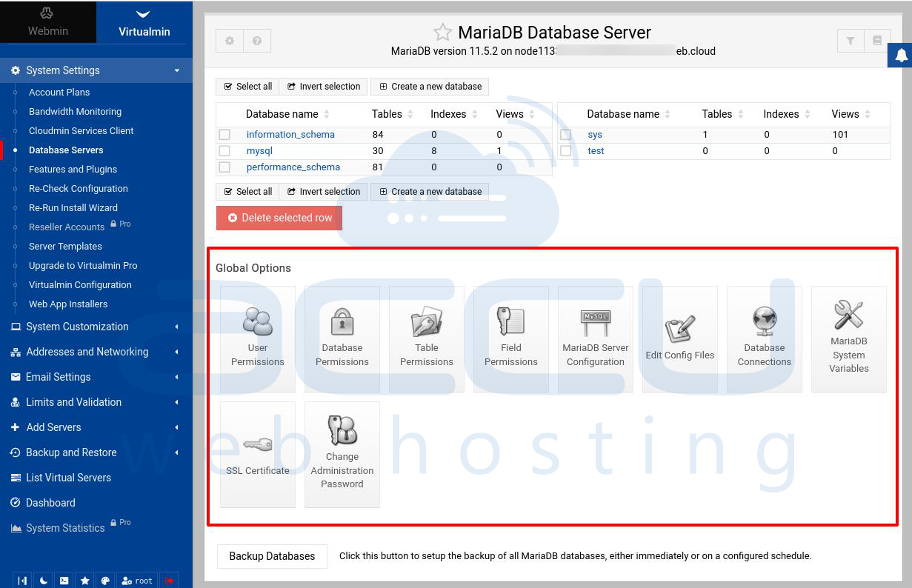The height and width of the screenshot is (588, 912).
Task: Open Table Permissions icon
Action: click(x=427, y=339)
